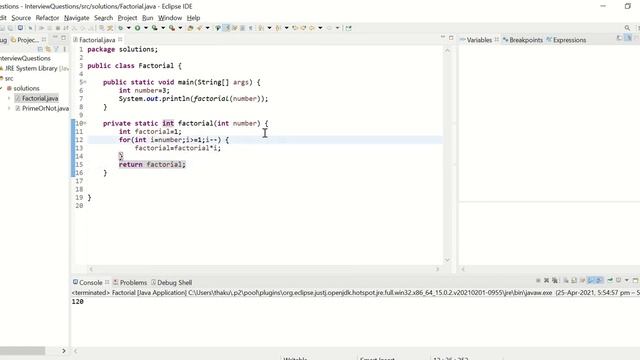Collapse the main method fold on line 5
640x360 pixels.
click(x=85, y=82)
